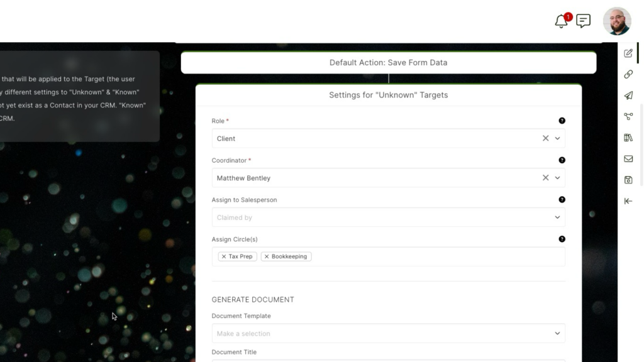Click the paper plane send icon
The height and width of the screenshot is (362, 644).
tap(628, 96)
